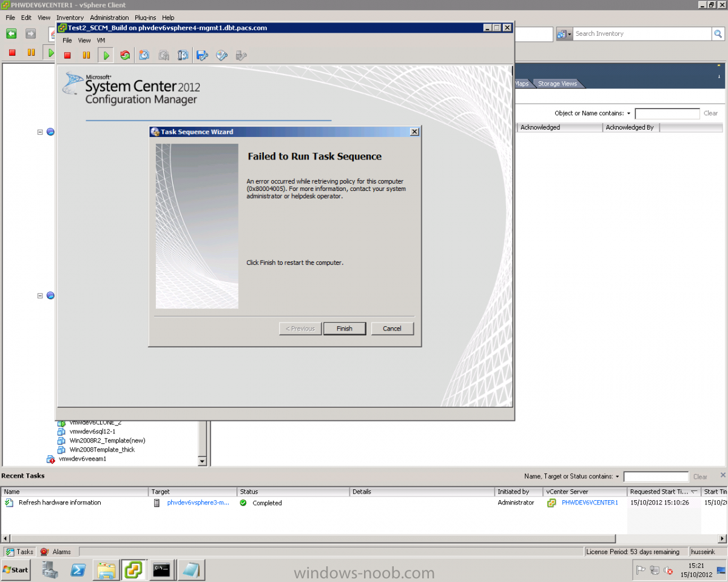Select Win2008R2_Template(new) in inventory tree
The height and width of the screenshot is (582, 728).
(x=107, y=440)
